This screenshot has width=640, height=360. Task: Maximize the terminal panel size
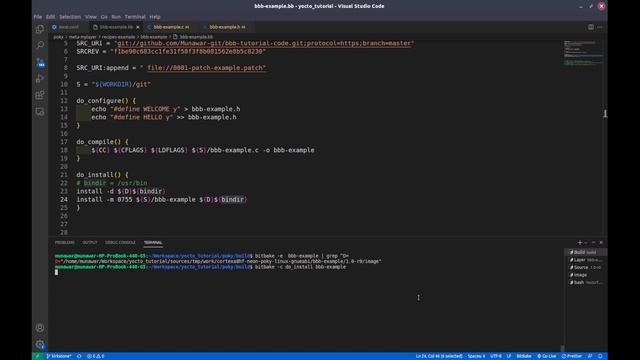[x=593, y=242]
